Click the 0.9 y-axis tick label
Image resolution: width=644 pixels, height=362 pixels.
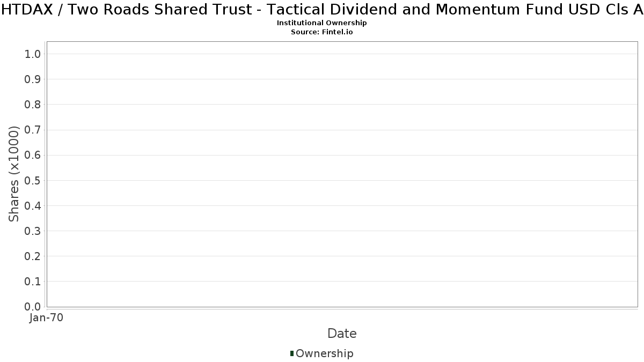click(x=33, y=79)
